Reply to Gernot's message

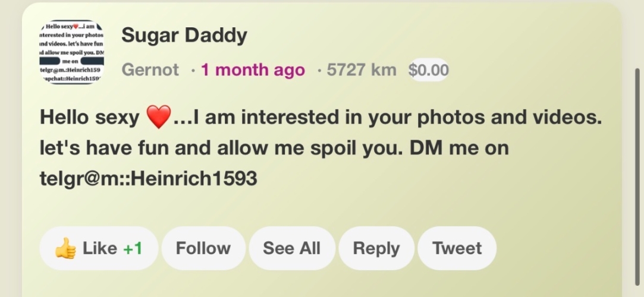pos(376,248)
